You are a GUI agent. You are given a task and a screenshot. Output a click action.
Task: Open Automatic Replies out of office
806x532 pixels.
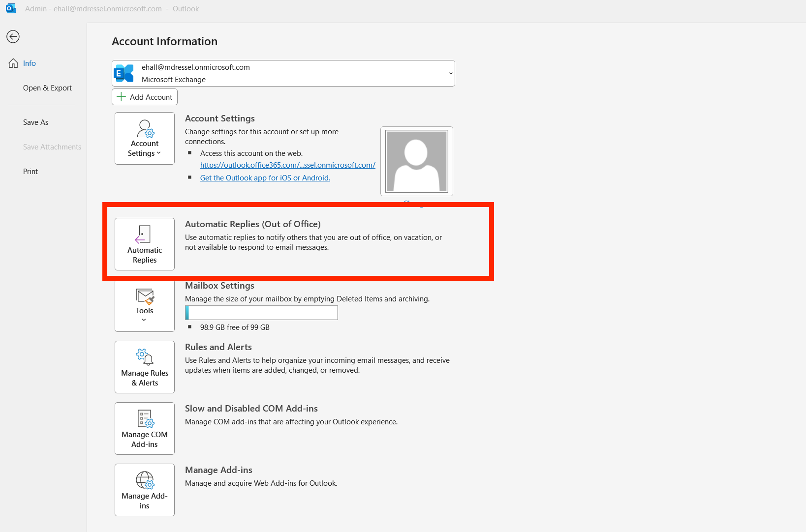click(x=145, y=244)
